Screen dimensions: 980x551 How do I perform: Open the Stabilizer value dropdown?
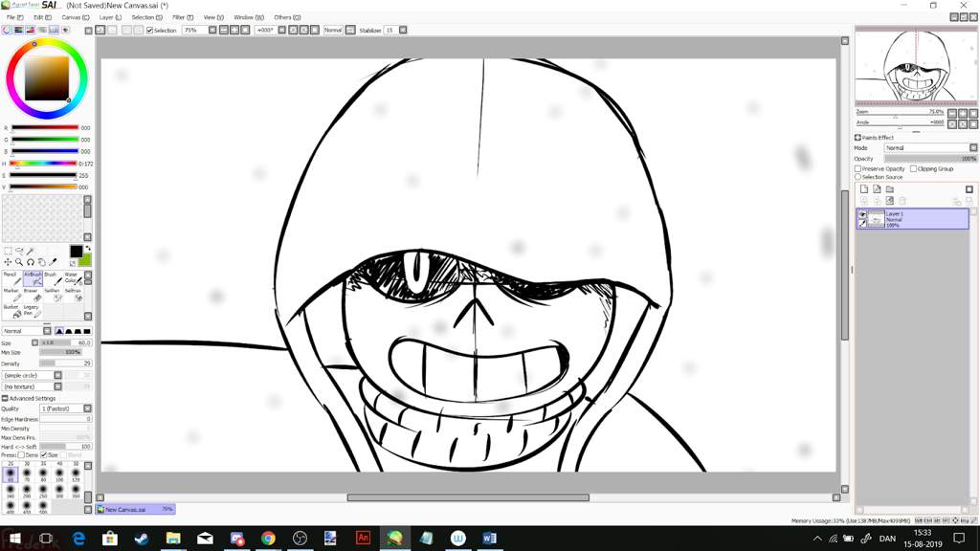(403, 30)
